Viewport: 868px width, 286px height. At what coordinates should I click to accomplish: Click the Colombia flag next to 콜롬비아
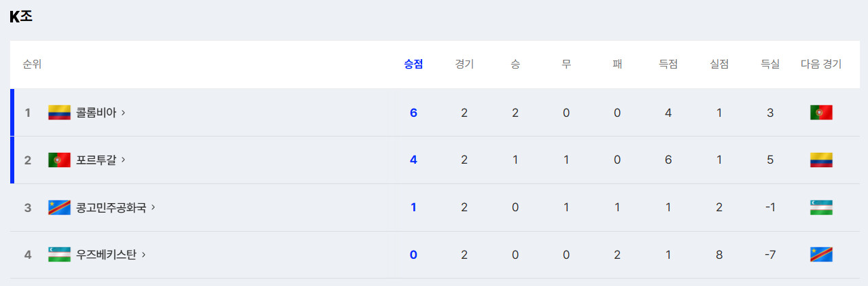59,113
